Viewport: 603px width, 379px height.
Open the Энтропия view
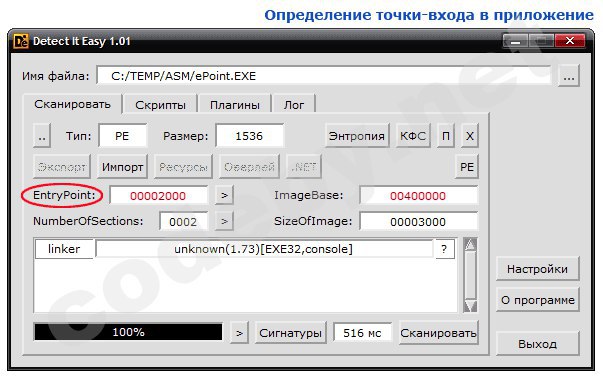[356, 136]
